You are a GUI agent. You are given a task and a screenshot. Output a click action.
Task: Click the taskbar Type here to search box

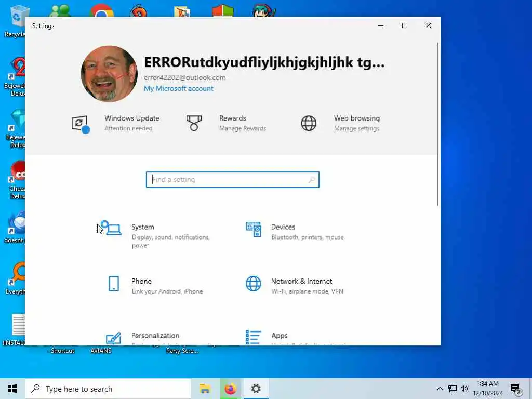coord(108,389)
